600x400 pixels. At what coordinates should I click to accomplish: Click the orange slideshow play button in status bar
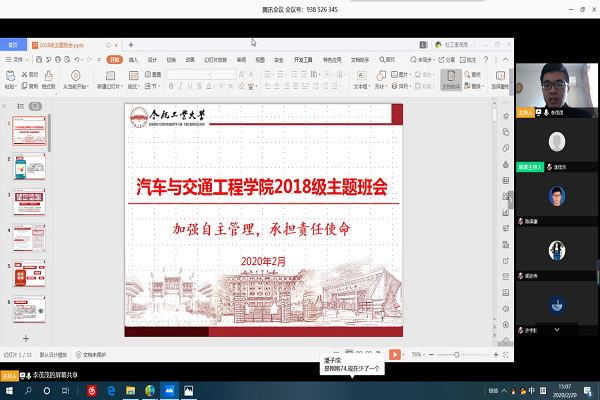pos(395,355)
